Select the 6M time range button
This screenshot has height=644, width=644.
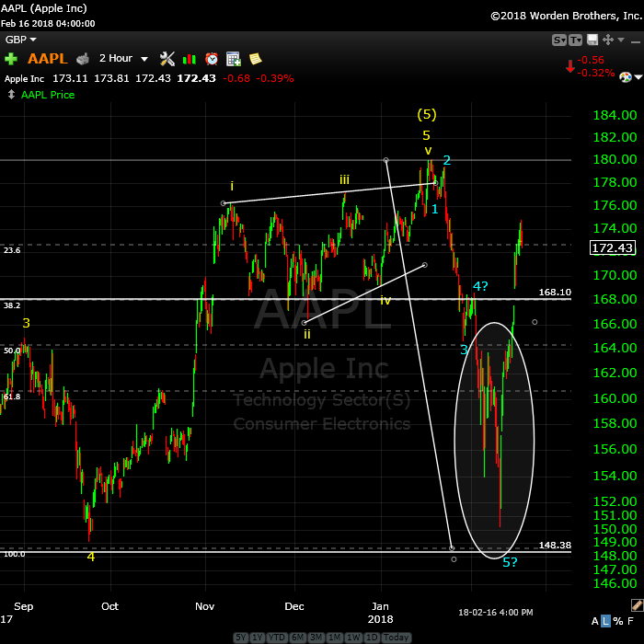point(297,638)
